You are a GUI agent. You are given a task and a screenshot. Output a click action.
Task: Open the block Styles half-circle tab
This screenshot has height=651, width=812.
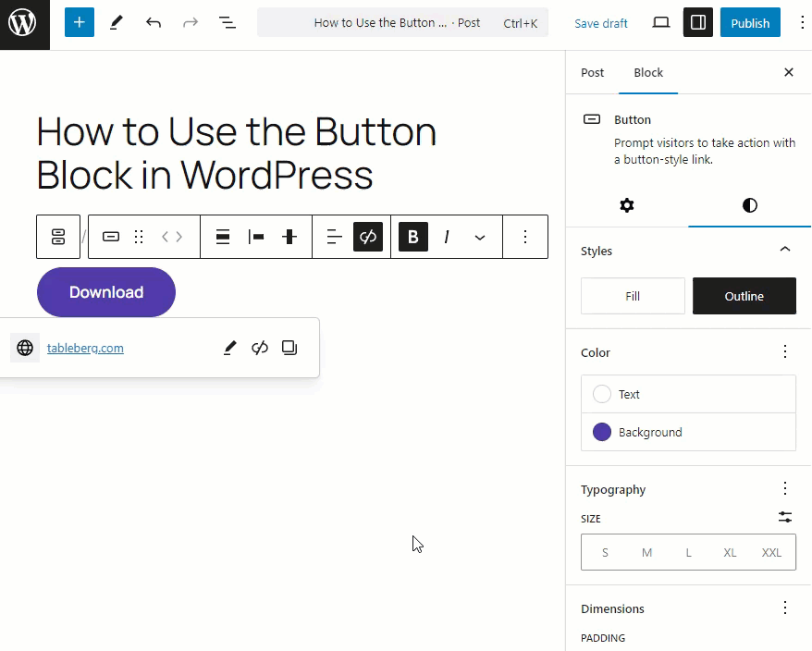tap(750, 205)
